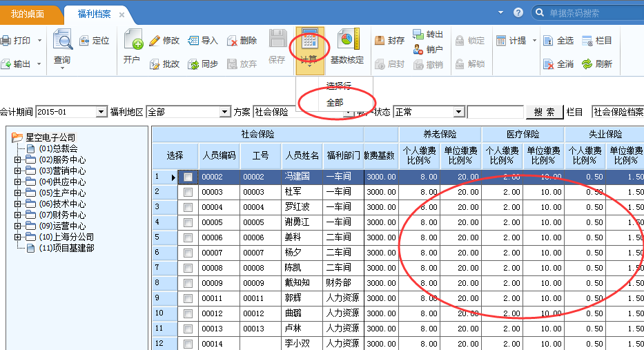This screenshot has width=644, height=350.
Task: Switch to the 我的桌面 tab
Action: coord(28,14)
